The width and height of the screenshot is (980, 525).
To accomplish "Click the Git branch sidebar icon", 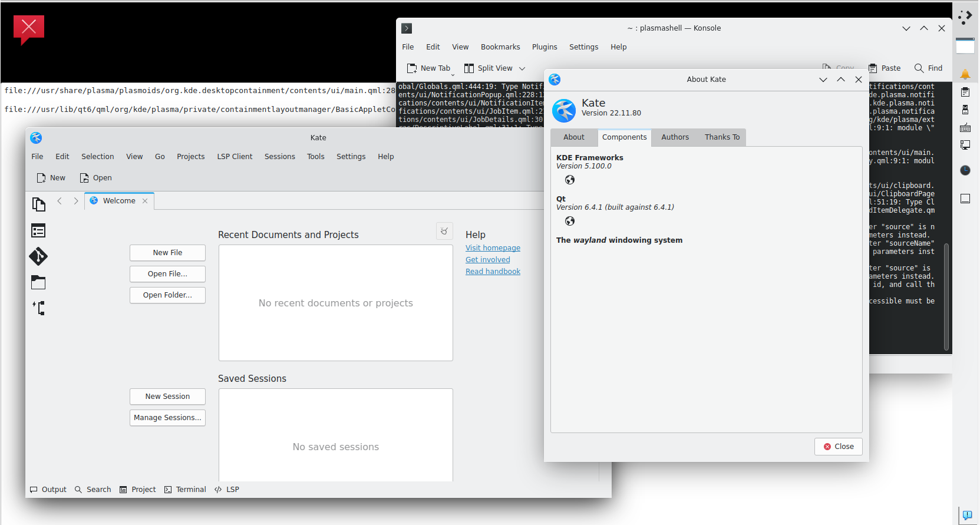I will click(38, 256).
